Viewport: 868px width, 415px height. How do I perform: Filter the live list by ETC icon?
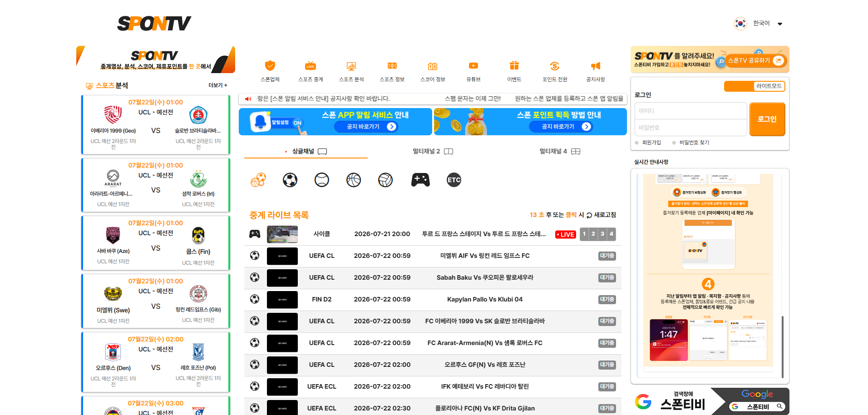[x=454, y=180]
